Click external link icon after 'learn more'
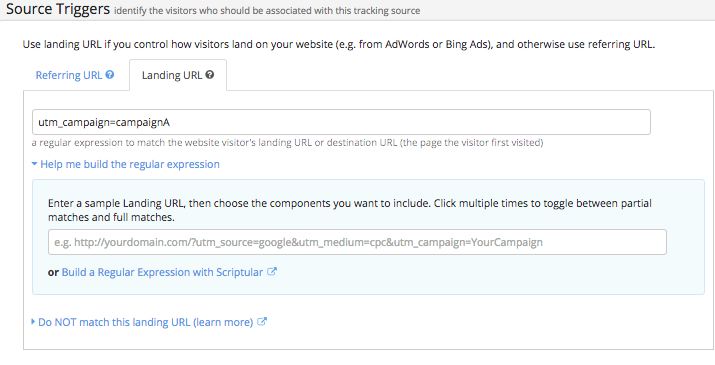Viewport: 715px width, 365px height. 262,322
